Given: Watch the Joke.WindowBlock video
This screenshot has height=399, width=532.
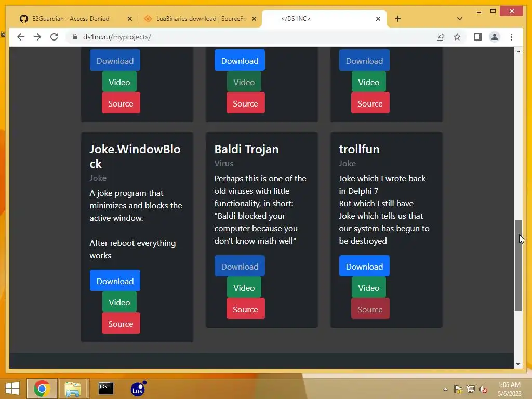Looking at the screenshot, I should (119, 302).
